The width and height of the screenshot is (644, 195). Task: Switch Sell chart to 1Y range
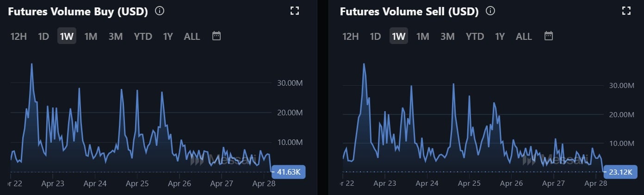500,36
